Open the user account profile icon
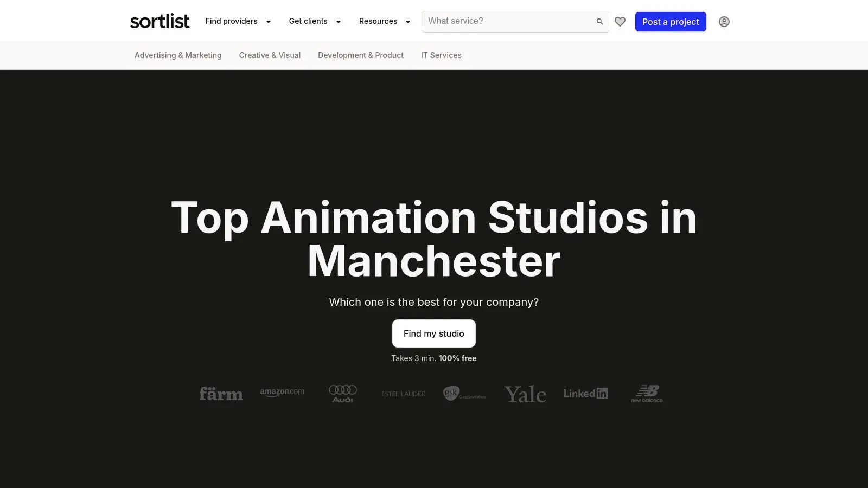Viewport: 868px width, 488px height. [x=724, y=22]
